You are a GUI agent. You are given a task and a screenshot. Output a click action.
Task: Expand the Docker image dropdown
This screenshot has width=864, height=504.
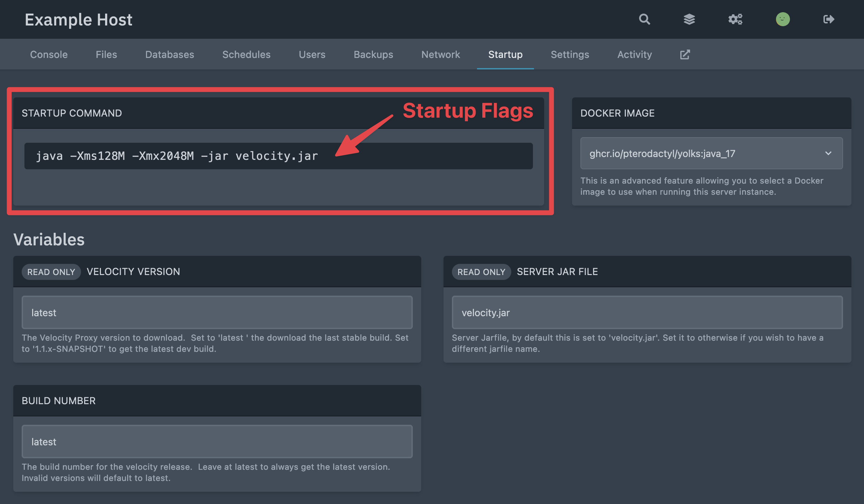pyautogui.click(x=711, y=153)
